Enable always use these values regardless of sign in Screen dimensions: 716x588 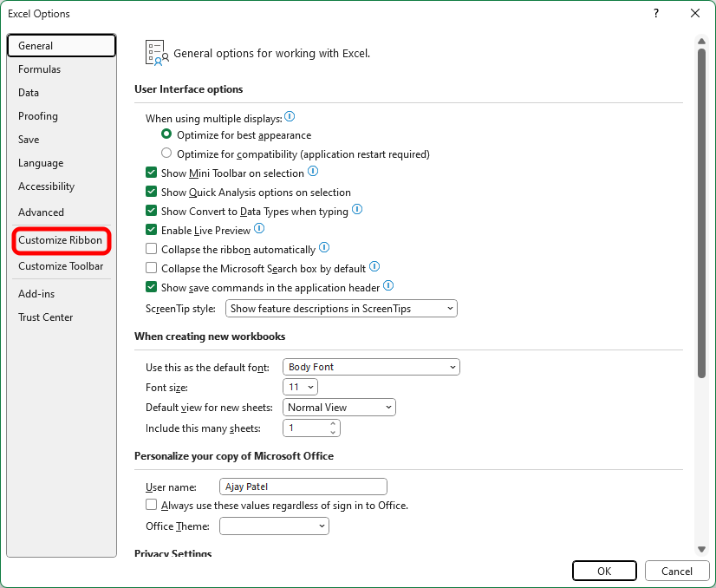151,505
